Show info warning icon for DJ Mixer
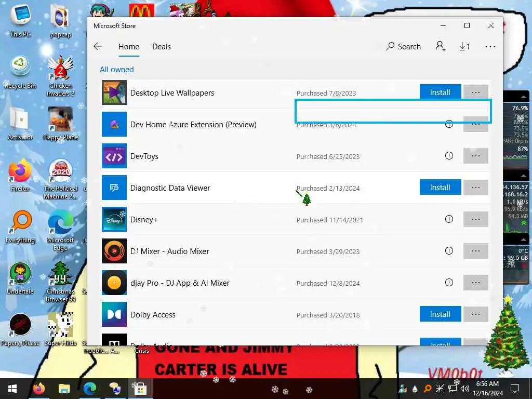Screen dimensions: 532x399 pos(449,251)
